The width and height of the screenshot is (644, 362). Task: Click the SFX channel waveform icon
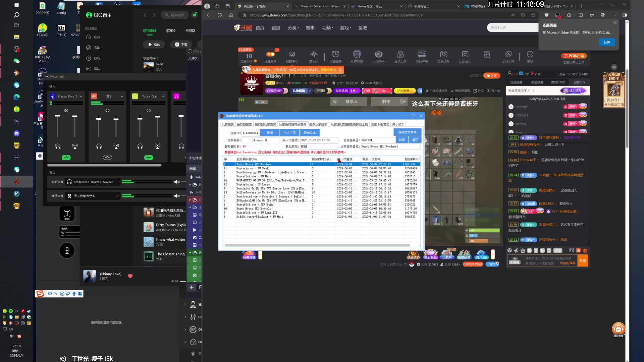[94, 97]
